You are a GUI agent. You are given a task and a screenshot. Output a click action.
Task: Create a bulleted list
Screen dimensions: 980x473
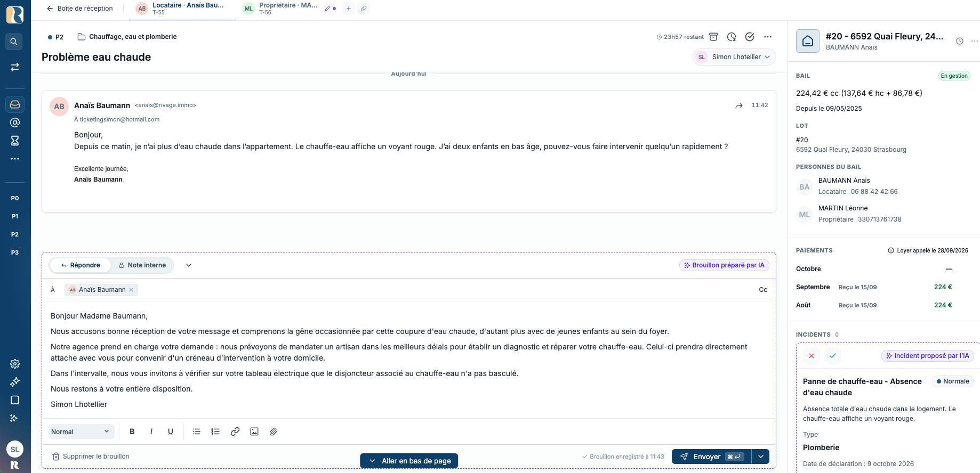coord(197,431)
